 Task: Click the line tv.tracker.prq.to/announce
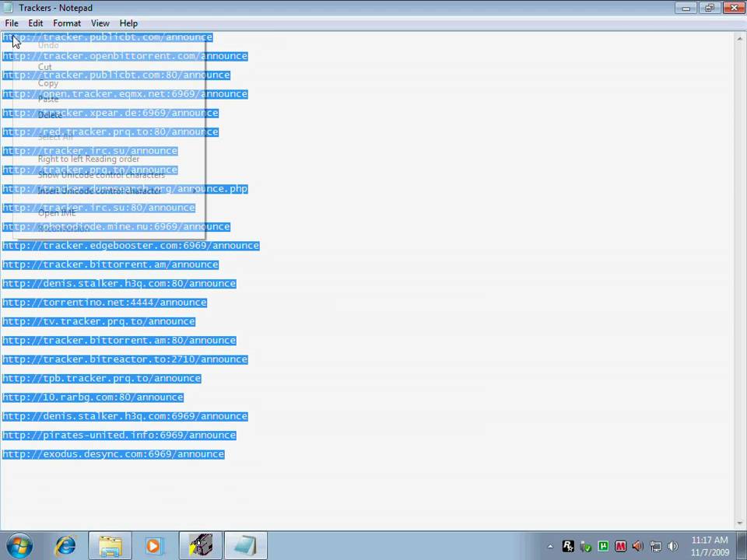pyautogui.click(x=99, y=321)
